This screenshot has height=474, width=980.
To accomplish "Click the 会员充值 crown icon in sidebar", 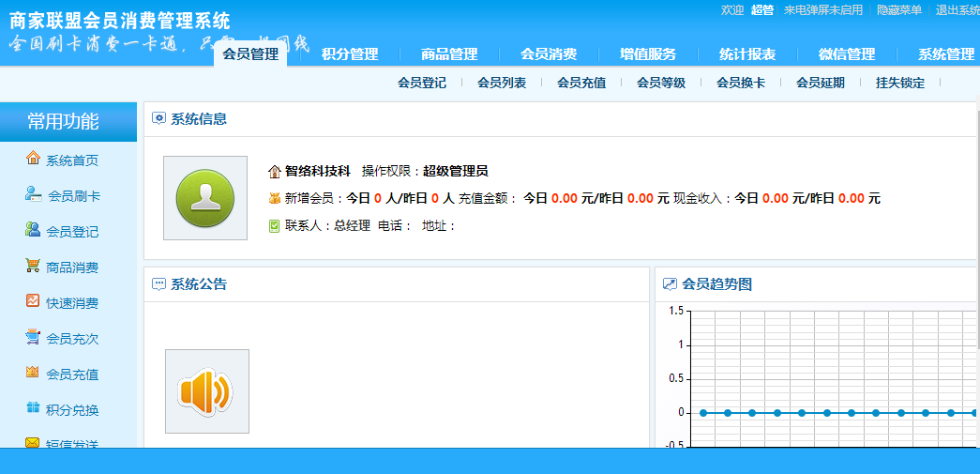I will tap(33, 373).
